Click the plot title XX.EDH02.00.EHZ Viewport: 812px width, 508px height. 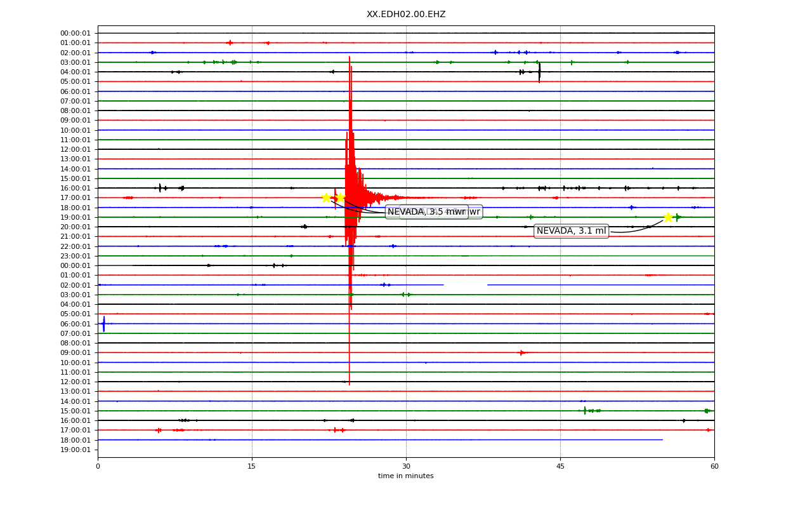[406, 14]
